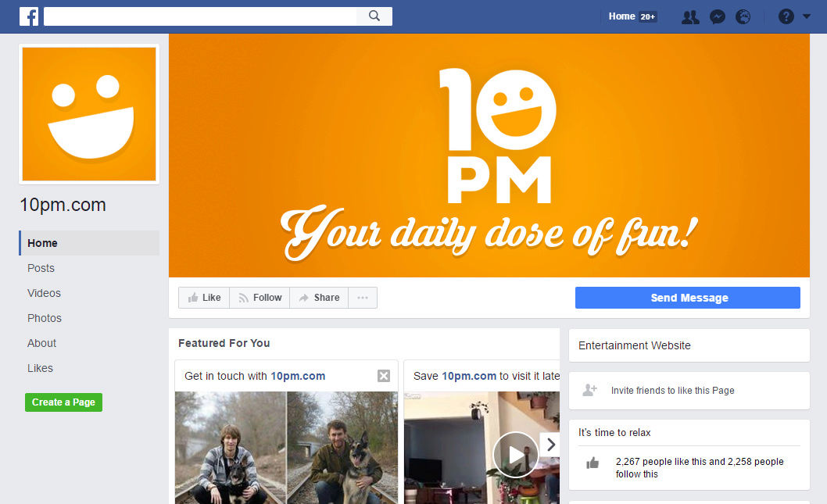Open the notifications globe icon
This screenshot has height=504, width=827.
tap(743, 17)
